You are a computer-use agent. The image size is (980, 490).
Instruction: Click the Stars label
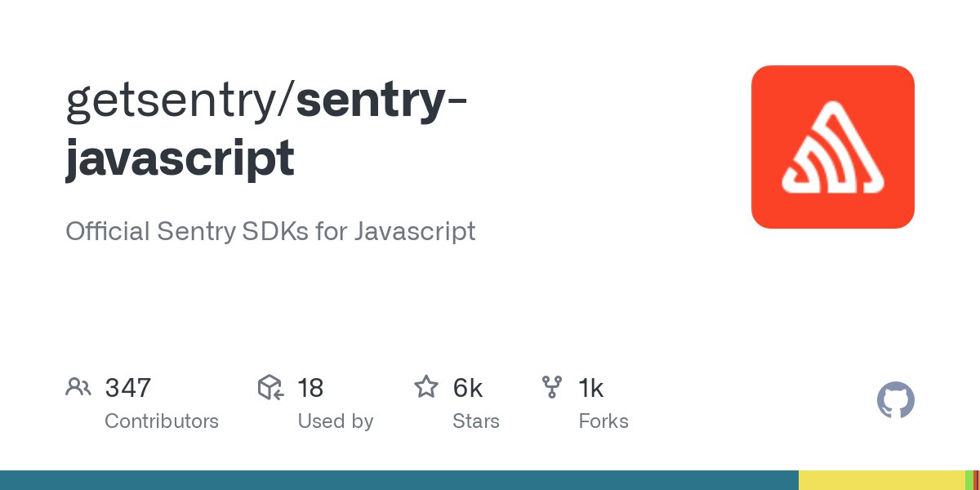pos(476,421)
